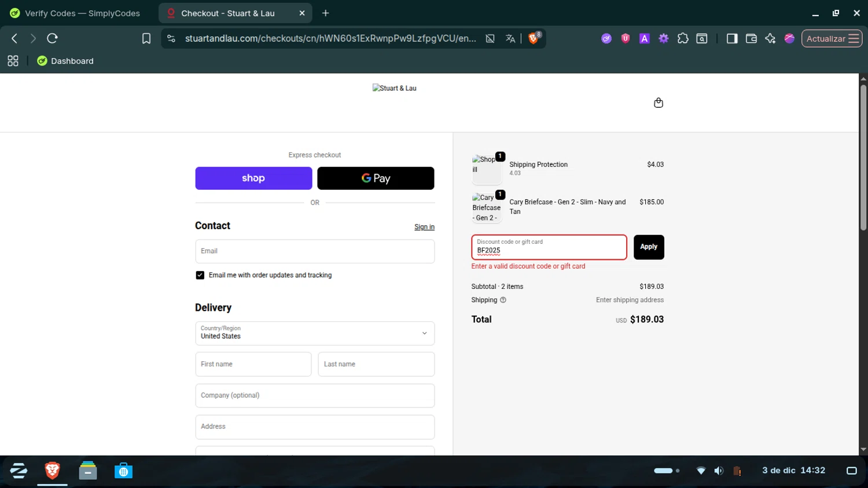Click the Address input field
The width and height of the screenshot is (868, 488).
[315, 427]
